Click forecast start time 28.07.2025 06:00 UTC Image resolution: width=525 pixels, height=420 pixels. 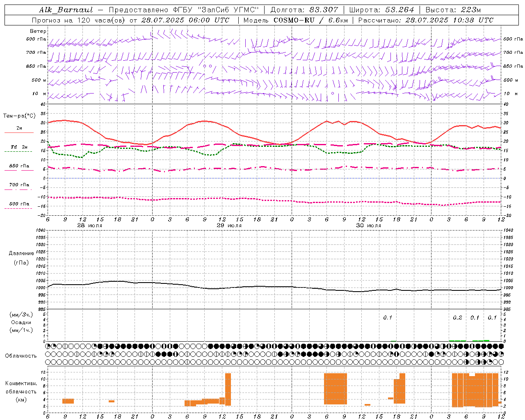(185, 20)
